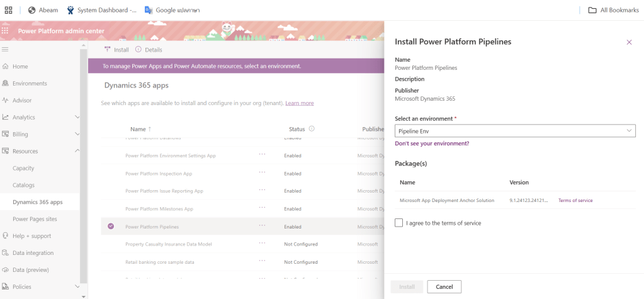Click the Details toolbar command
This screenshot has height=299, width=644.
pos(149,50)
